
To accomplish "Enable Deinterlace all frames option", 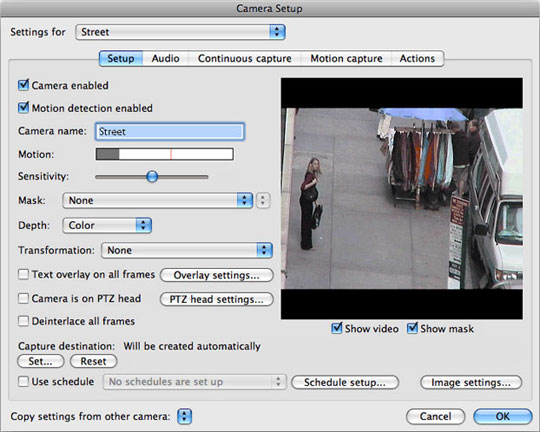I will pyautogui.click(x=23, y=321).
